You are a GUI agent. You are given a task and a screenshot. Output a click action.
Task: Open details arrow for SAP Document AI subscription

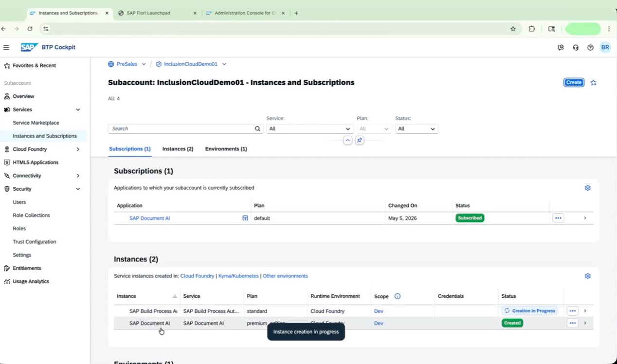pyautogui.click(x=585, y=218)
